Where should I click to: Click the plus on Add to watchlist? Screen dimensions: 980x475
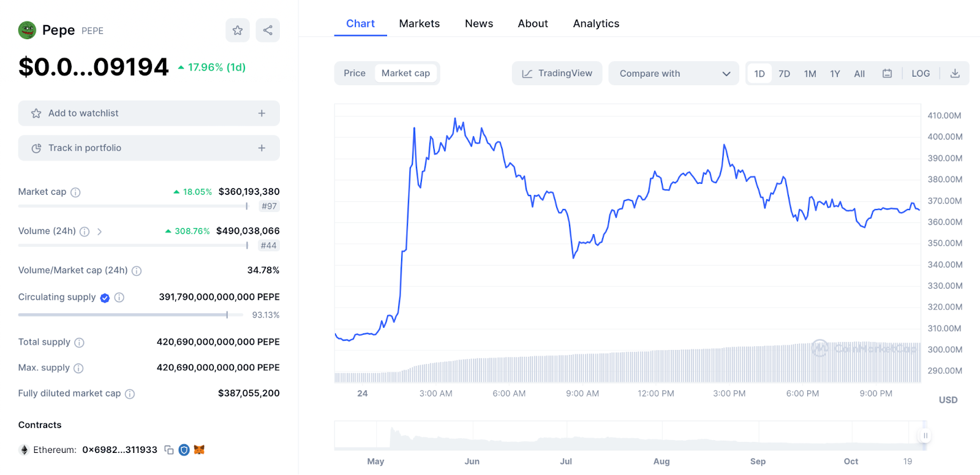pos(262,113)
